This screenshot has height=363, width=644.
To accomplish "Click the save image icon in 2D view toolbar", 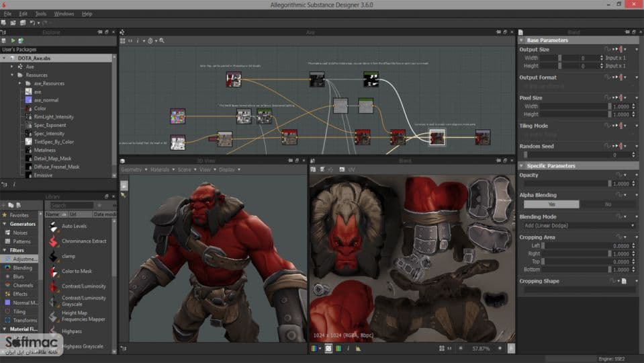I will click(313, 169).
